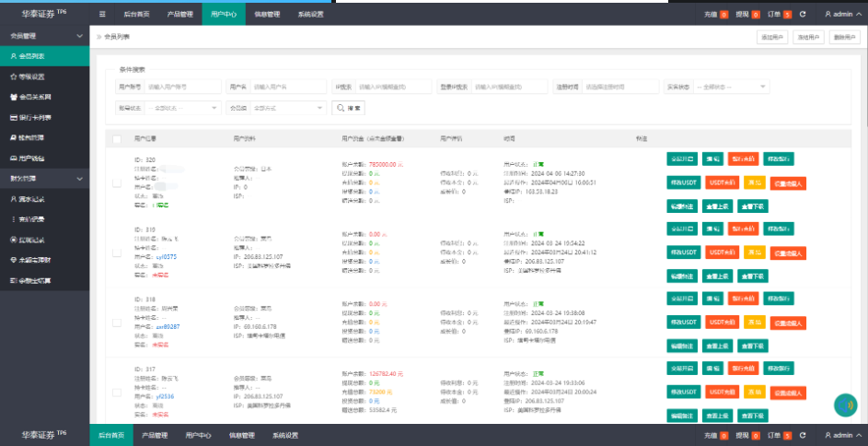
Task: Toggle the select-all checkbox in the table header
Action: coord(117,139)
